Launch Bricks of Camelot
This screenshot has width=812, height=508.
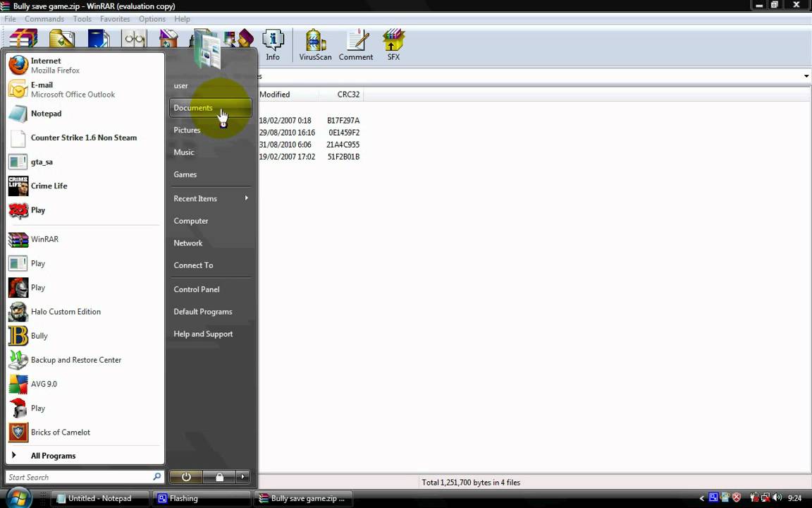[x=85, y=432]
